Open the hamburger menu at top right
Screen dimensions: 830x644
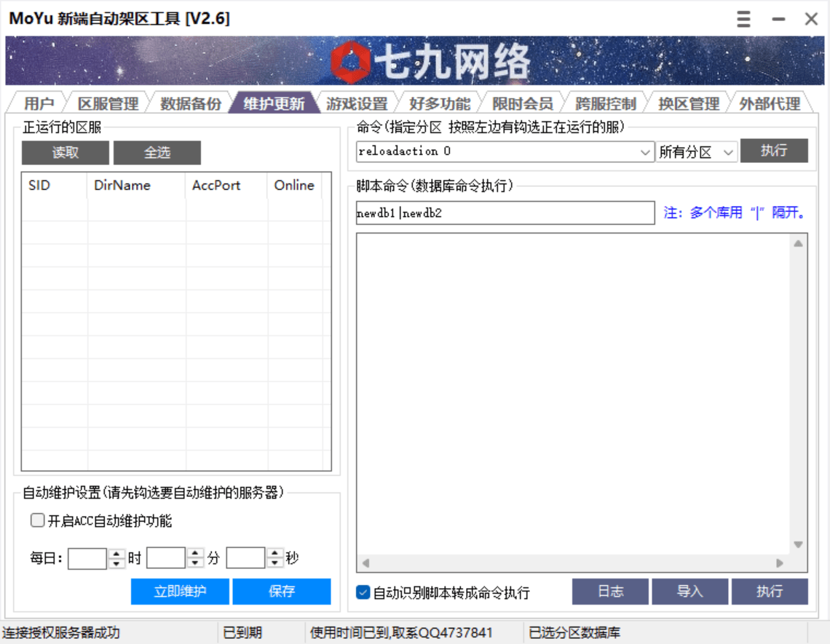(x=743, y=19)
